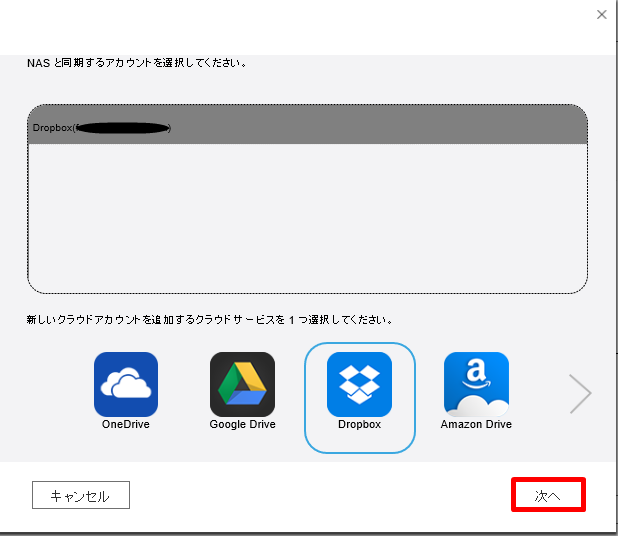Choose the Google Drive service icon
The image size is (618, 536).
pyautogui.click(x=242, y=384)
